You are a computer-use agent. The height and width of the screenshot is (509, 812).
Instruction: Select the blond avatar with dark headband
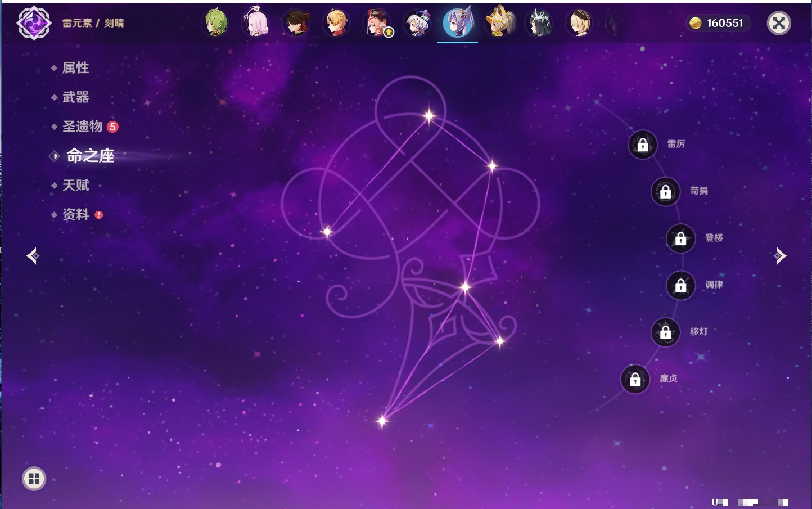pyautogui.click(x=579, y=23)
